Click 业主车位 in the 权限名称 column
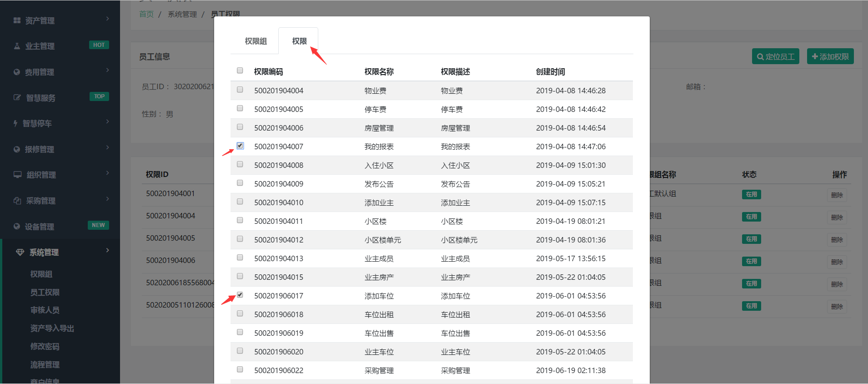 click(x=379, y=352)
